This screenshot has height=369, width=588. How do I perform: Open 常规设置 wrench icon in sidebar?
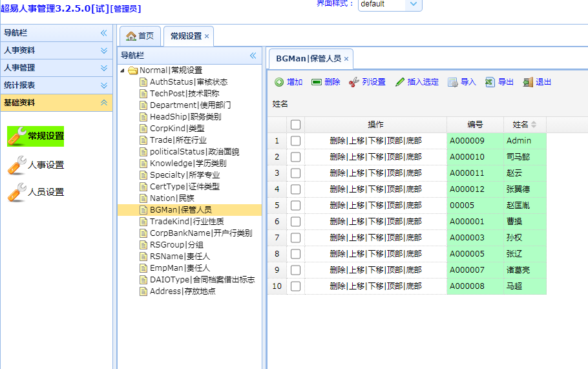coord(17,136)
